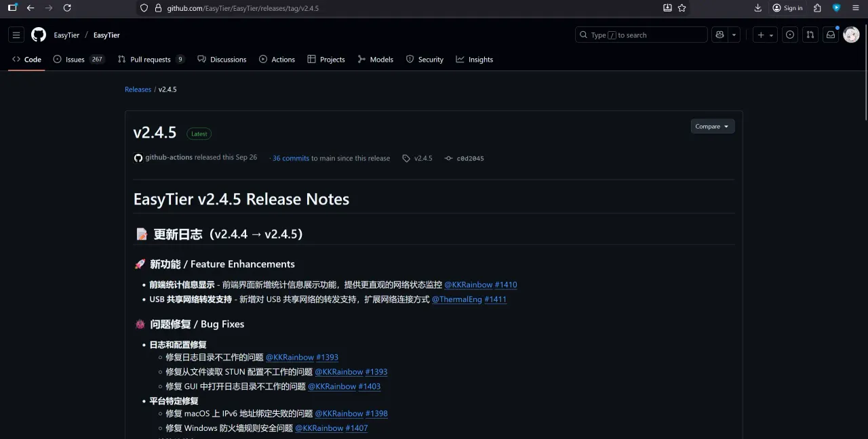Viewport: 868px width, 439px height.
Task: Bookmark this page with the star icon
Action: pos(682,8)
